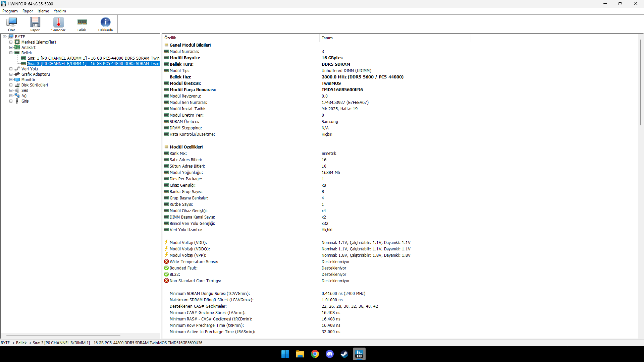This screenshot has width=644, height=362.
Task: Click the Bellek RAM icon in tree
Action: 17,53
